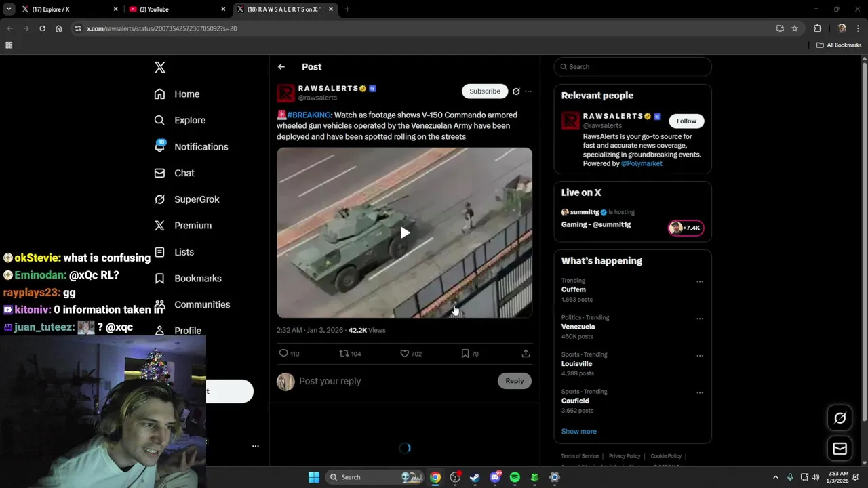868x488 pixels.
Task: Open the Explore page
Action: (180, 120)
